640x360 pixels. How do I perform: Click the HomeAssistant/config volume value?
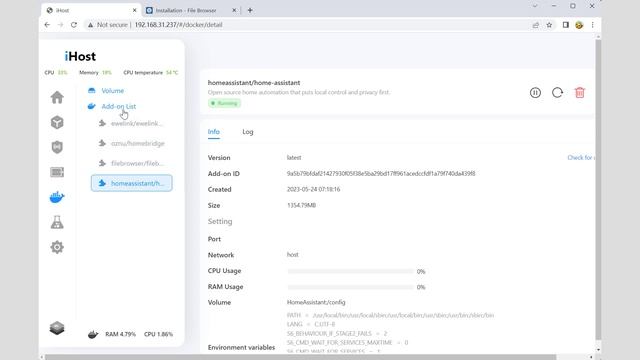[x=316, y=302]
